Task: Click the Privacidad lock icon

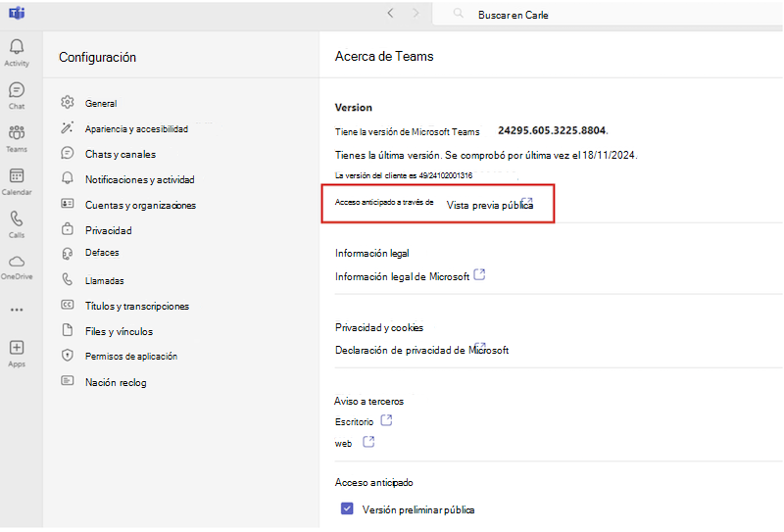Action: pos(67,229)
